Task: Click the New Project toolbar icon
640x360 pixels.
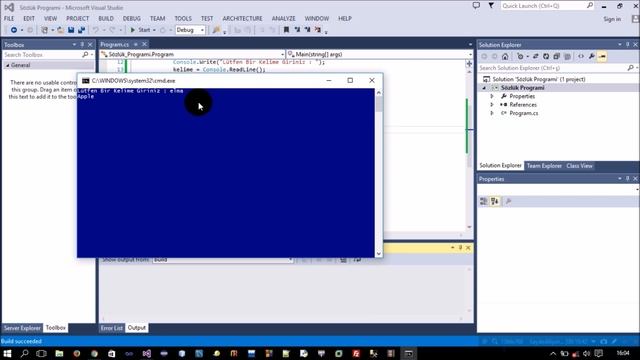Action: tap(44, 30)
